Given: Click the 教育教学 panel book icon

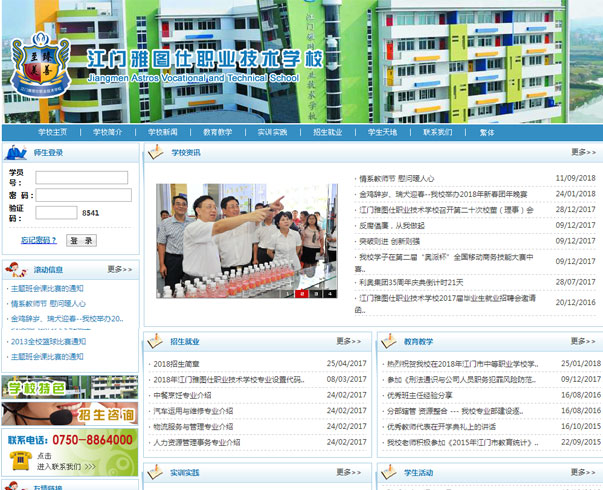Looking at the screenshot, I should [389, 341].
